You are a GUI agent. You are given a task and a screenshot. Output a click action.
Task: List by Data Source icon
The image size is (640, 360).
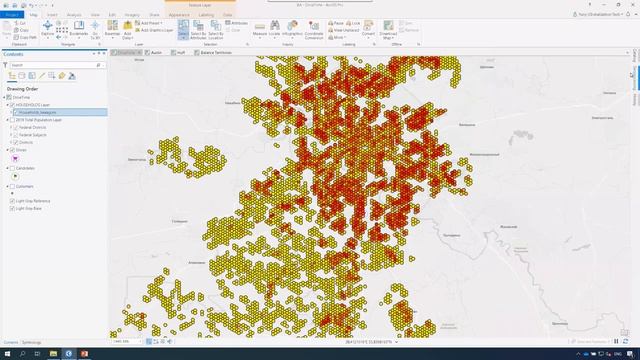pos(22,76)
